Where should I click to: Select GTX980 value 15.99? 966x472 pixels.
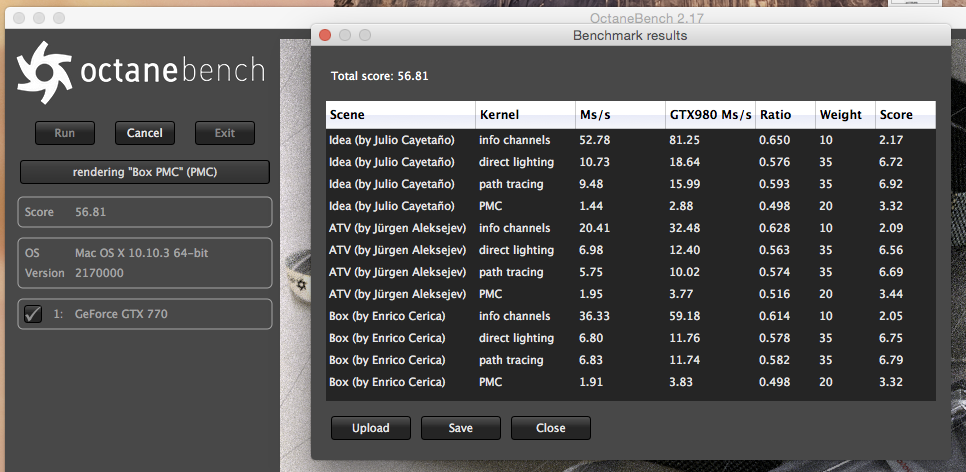click(684, 184)
